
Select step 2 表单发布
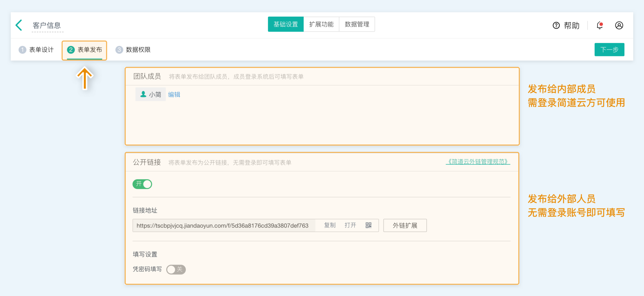coord(85,50)
